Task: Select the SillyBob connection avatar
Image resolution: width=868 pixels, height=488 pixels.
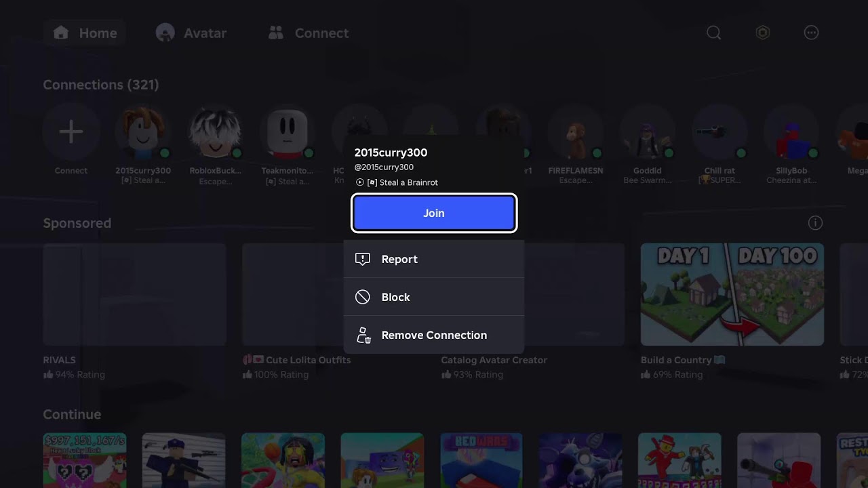Action: click(791, 132)
